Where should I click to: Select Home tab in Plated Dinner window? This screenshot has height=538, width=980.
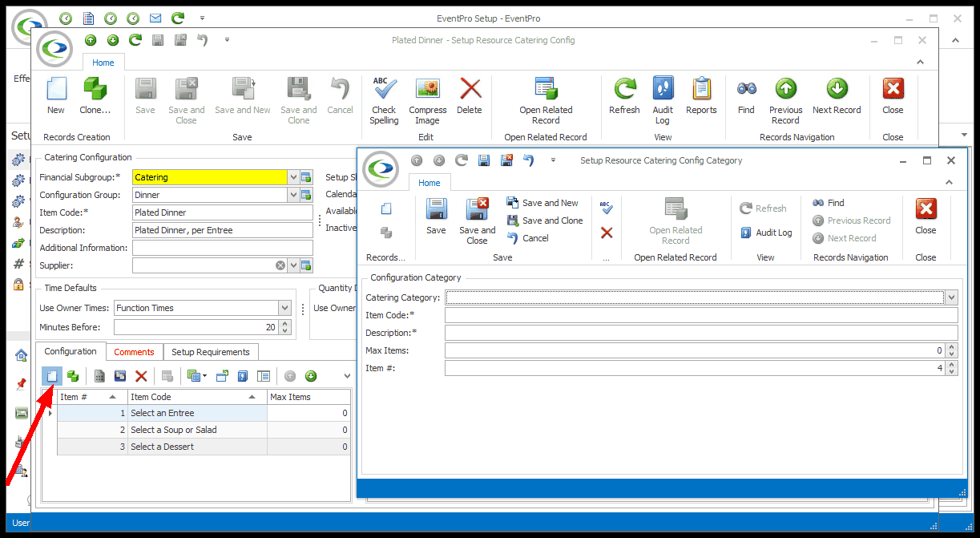click(103, 63)
